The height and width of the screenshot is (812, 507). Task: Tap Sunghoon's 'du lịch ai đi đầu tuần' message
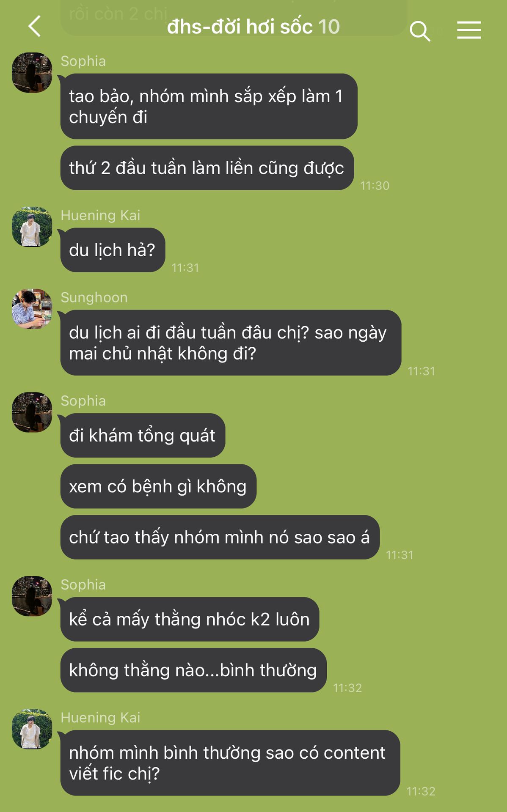231,343
